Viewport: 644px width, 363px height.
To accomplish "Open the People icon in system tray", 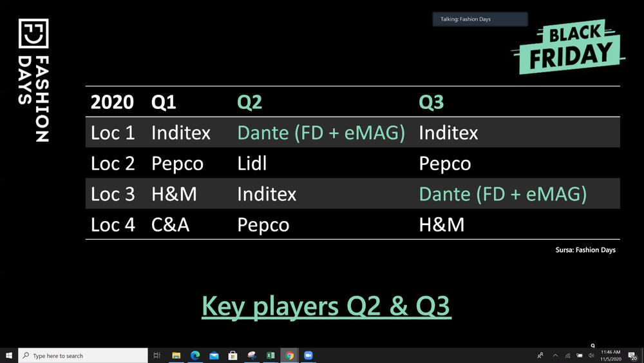I will (540, 356).
